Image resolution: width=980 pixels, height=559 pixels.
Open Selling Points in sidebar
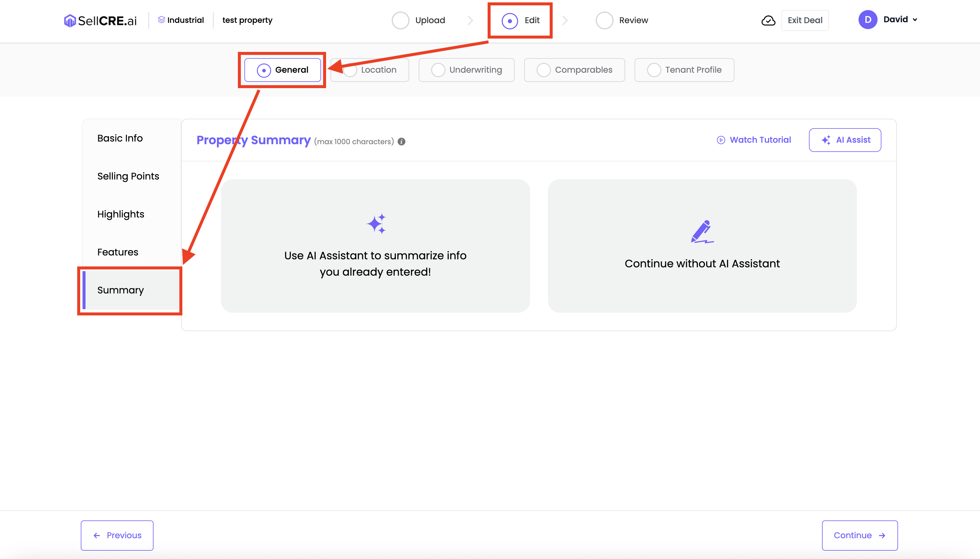pos(128,176)
